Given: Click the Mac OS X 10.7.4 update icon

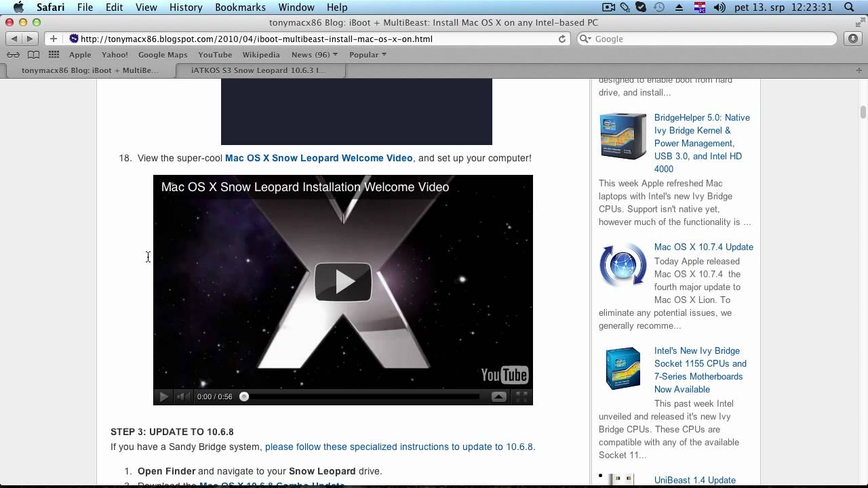Looking at the screenshot, I should (623, 265).
